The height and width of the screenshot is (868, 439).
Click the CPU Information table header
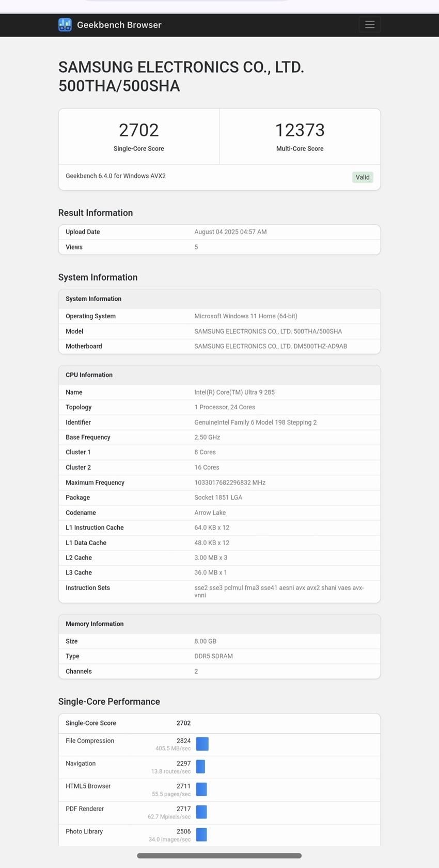point(89,375)
